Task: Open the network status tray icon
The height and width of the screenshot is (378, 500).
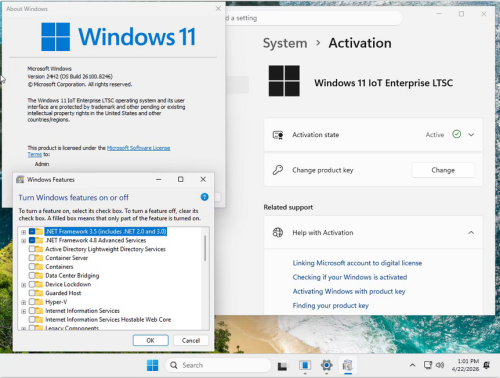Action: pos(428,365)
